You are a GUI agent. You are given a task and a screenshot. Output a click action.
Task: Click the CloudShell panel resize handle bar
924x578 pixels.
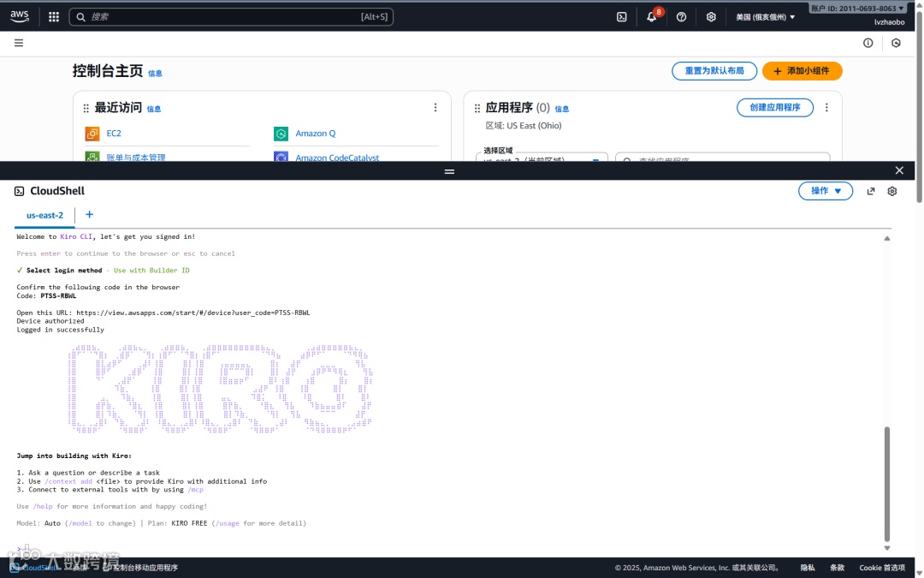(450, 171)
